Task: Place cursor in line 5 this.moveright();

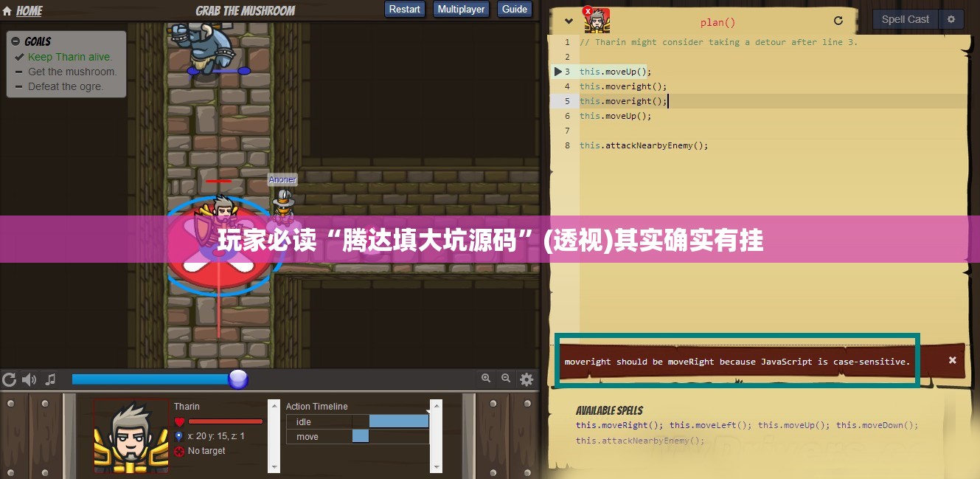Action: point(623,101)
